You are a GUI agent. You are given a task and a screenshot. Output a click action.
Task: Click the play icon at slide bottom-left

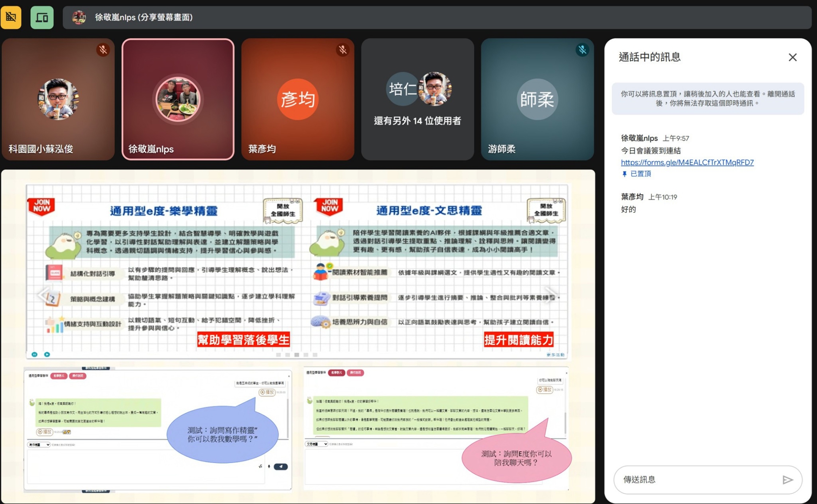(x=47, y=355)
